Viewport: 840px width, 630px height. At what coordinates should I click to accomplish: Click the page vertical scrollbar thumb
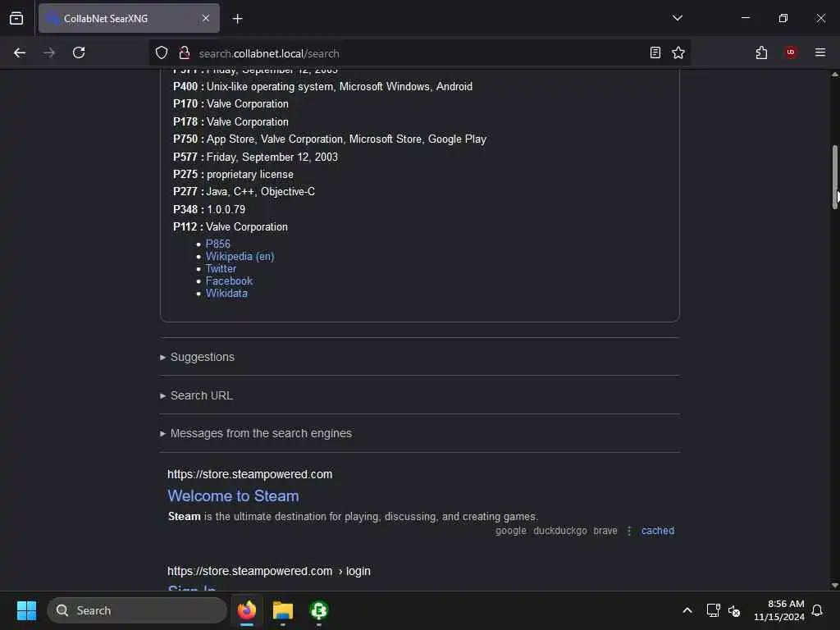click(x=834, y=177)
